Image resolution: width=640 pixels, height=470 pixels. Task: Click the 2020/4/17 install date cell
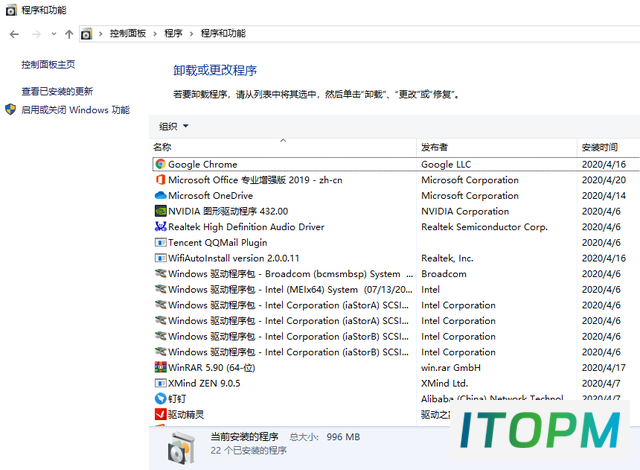pos(604,368)
